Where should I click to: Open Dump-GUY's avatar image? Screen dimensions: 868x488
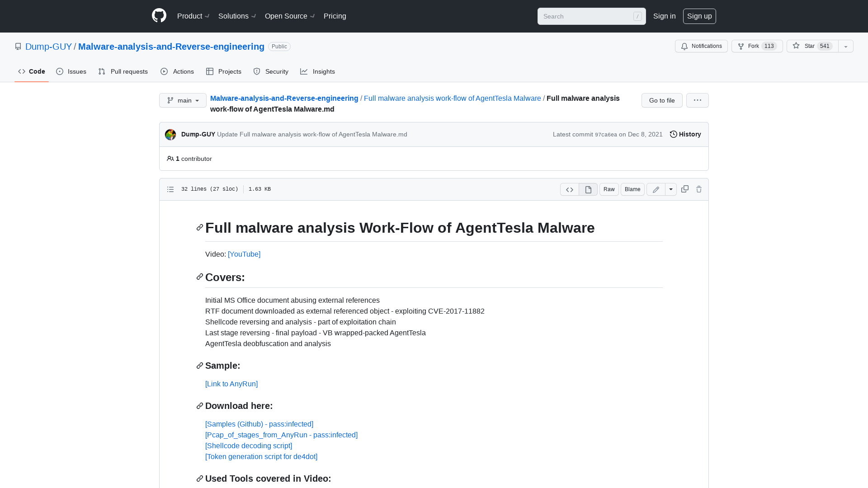(170, 134)
